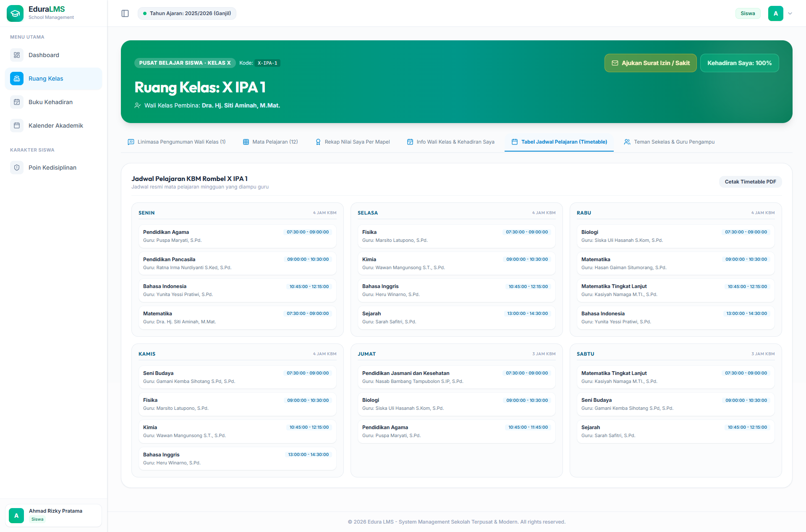806x532 pixels.
Task: Click the Info Wali Kelas calendar icon
Action: 410,142
